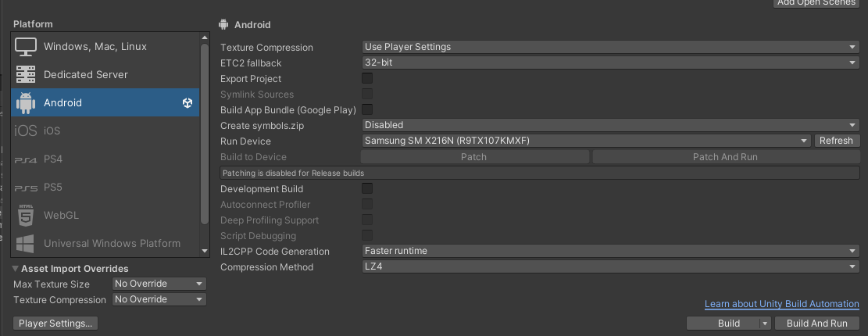Click the Platform heading label
The height and width of the screenshot is (336, 868).
34,24
